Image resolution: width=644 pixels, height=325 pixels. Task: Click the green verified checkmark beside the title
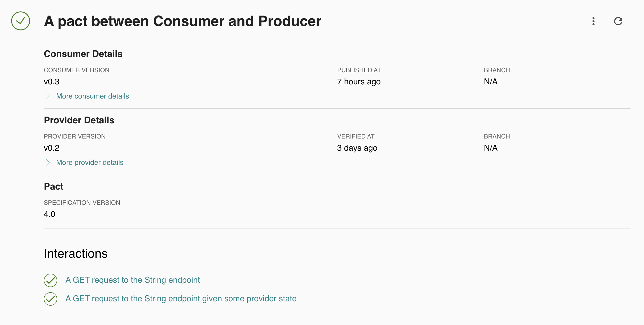point(21,21)
